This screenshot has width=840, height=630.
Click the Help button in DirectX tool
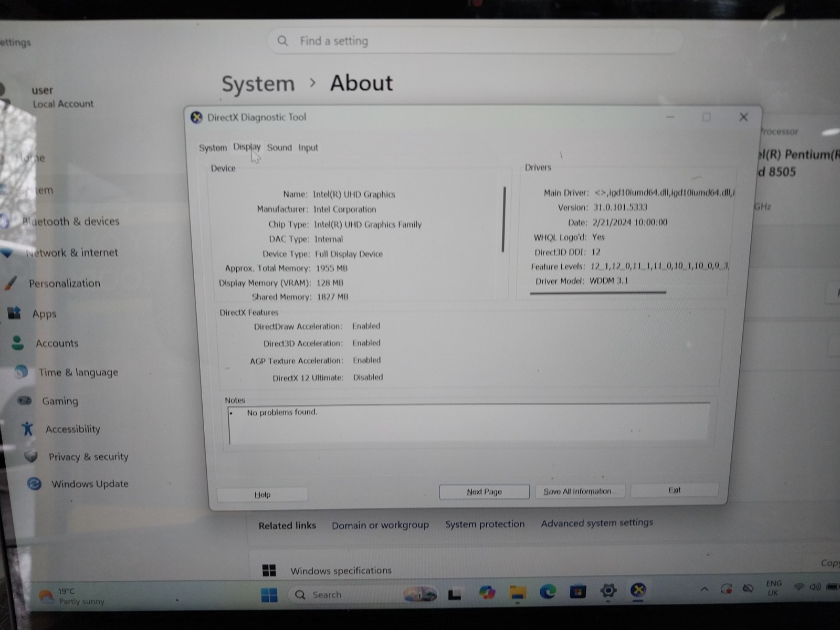262,495
